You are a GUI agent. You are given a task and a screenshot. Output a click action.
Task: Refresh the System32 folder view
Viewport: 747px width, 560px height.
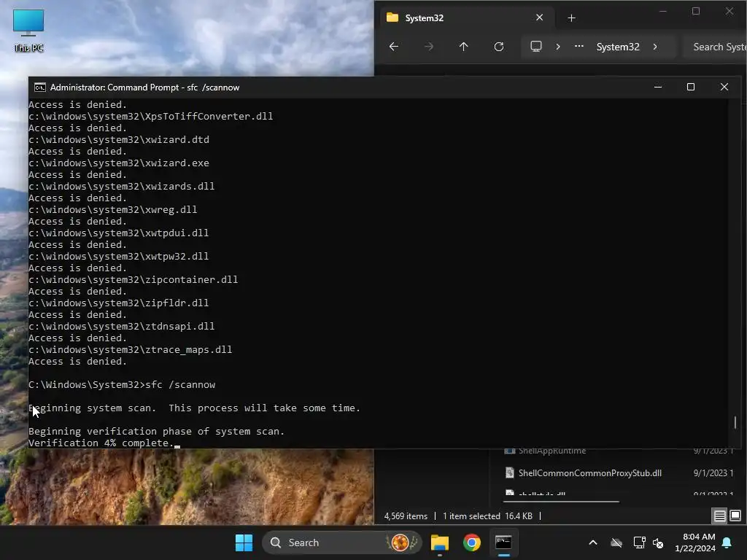click(499, 47)
